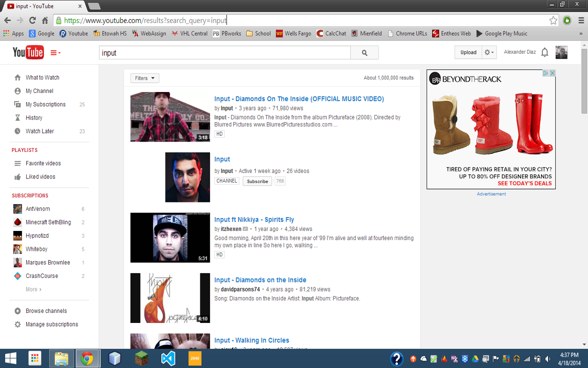Open Visual Studio from taskbar
588x368 pixels.
point(168,358)
